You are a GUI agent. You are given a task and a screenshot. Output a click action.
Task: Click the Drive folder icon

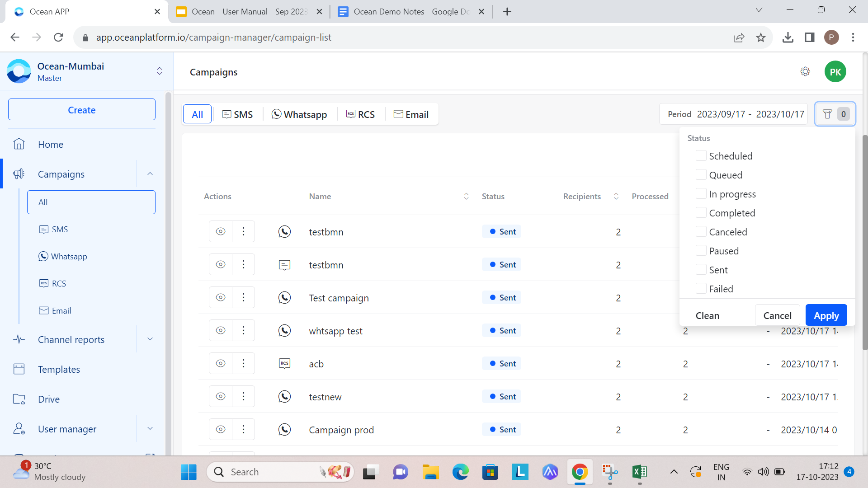click(19, 399)
